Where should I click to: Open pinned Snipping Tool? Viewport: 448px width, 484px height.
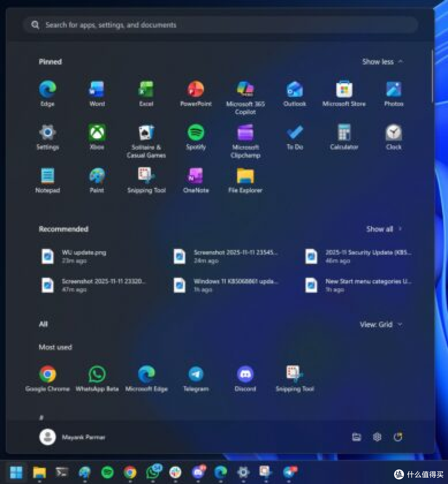click(146, 180)
